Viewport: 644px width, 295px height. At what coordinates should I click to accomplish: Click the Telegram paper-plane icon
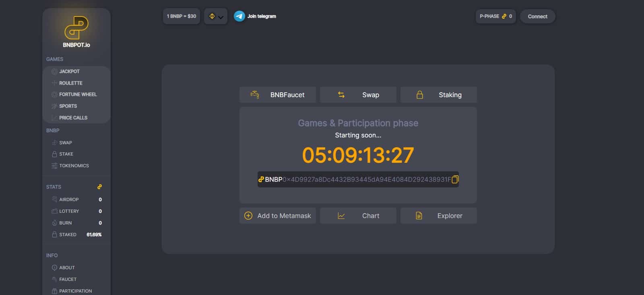[x=239, y=16]
